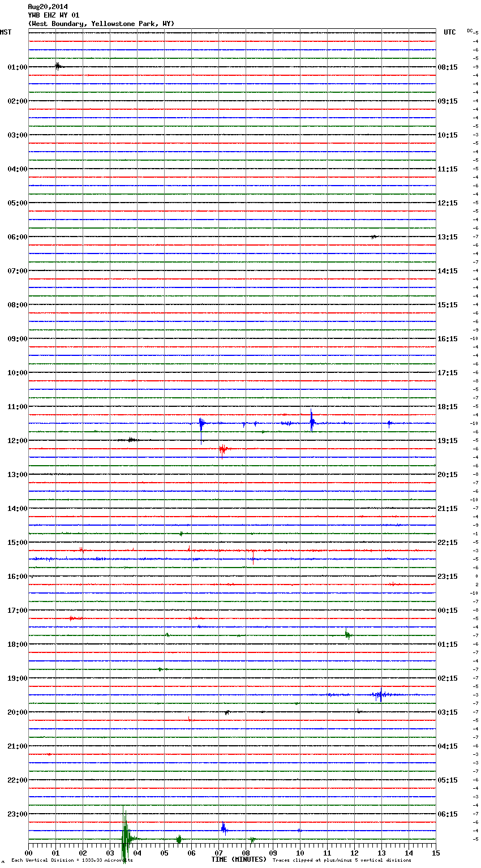Click the 22:15 UTC time label

[x=448, y=543]
